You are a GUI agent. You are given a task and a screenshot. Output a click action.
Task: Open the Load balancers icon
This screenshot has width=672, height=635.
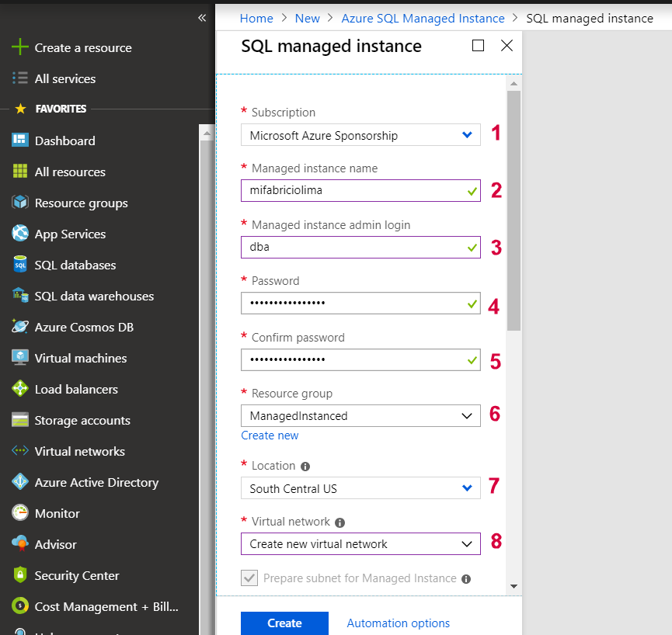[x=20, y=389]
